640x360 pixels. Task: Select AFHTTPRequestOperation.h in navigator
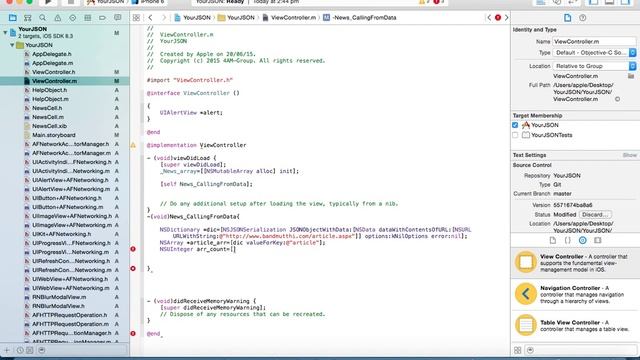coord(69,315)
